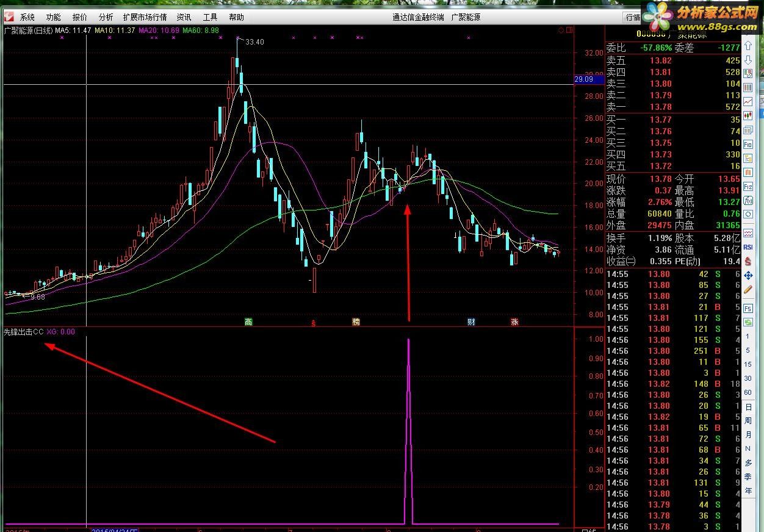
Task: Click 买一 price 13.77
Action: [660, 120]
